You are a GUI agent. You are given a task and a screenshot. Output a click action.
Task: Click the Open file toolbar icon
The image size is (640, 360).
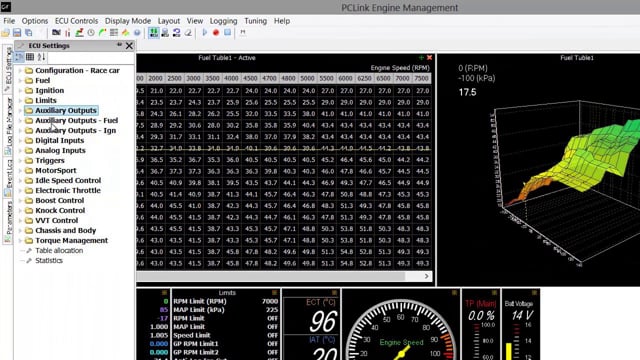pos(6,33)
